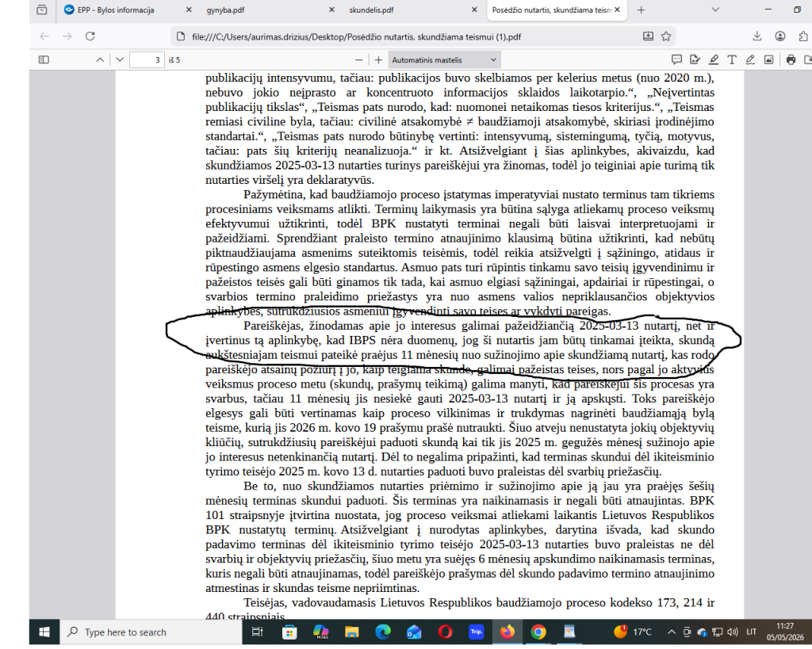Open Firefox from taskbar
This screenshot has height=649, width=812.
click(x=507, y=632)
